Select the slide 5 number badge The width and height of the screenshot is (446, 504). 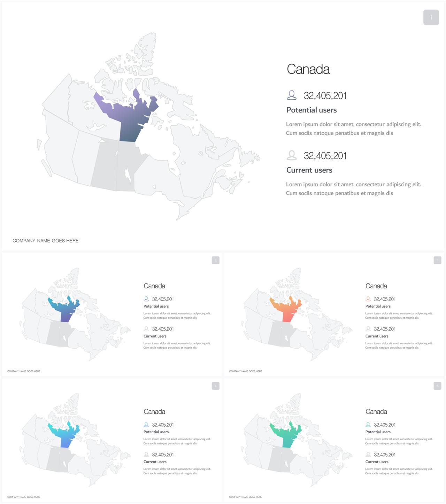click(x=438, y=386)
